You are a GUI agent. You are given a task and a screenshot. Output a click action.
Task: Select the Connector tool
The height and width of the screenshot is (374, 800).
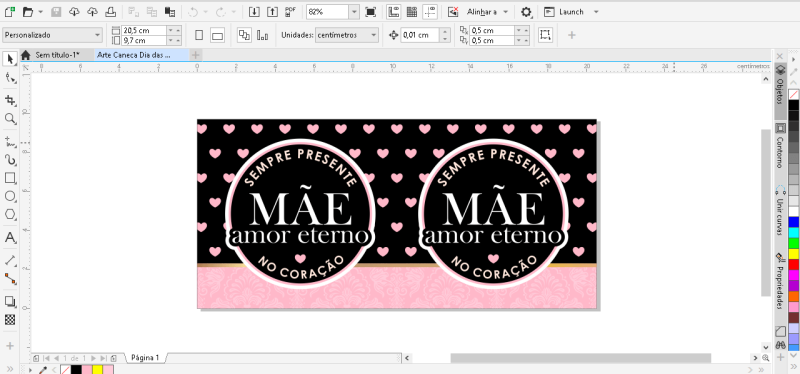coord(10,279)
